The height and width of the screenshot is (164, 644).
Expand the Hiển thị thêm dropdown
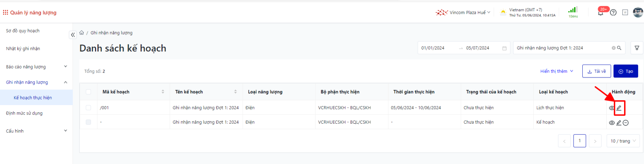click(557, 71)
